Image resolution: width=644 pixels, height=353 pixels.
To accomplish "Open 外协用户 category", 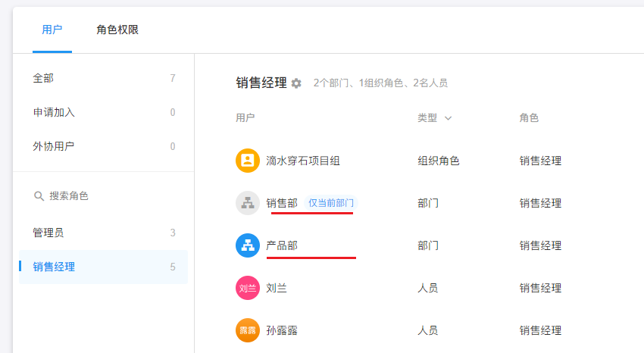I will [x=54, y=146].
